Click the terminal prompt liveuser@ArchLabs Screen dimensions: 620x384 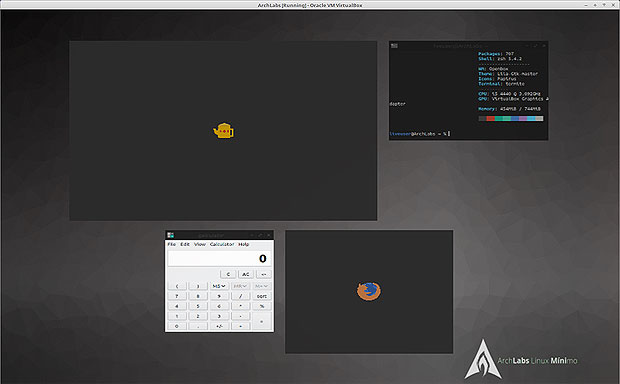coord(412,134)
